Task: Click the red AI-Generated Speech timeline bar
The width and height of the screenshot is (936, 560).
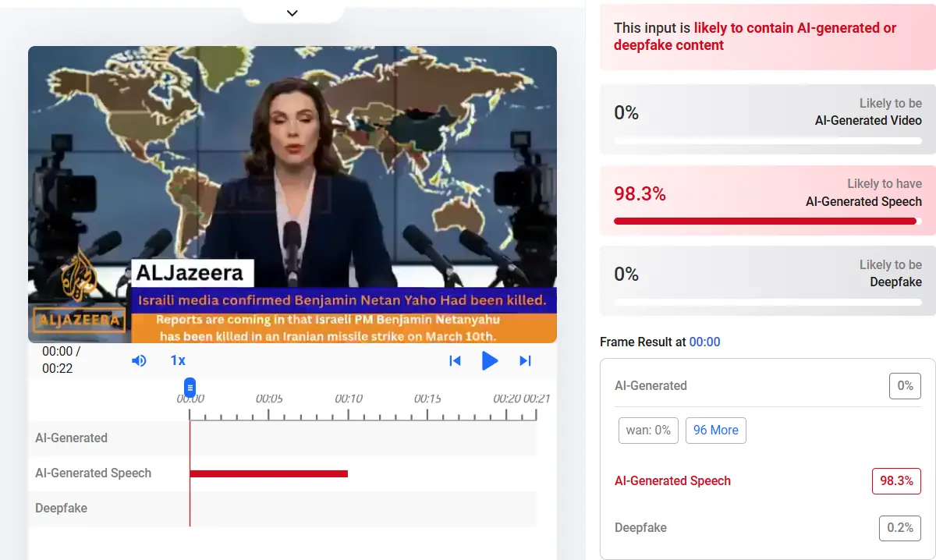Action: [268, 473]
